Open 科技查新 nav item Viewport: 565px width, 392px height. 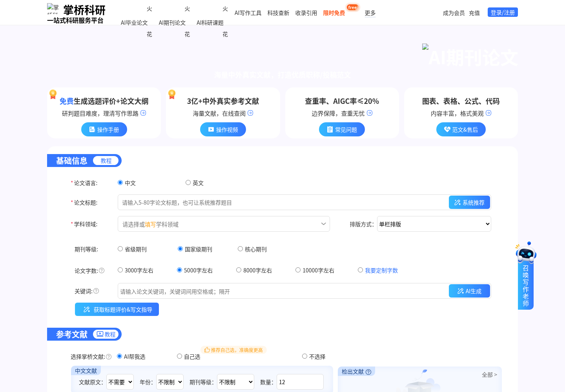278,13
